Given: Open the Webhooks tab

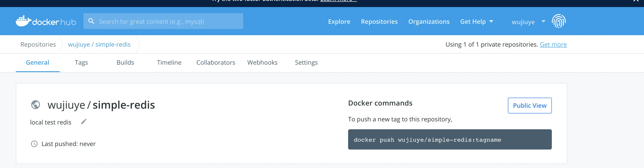Looking at the screenshot, I should (x=262, y=63).
